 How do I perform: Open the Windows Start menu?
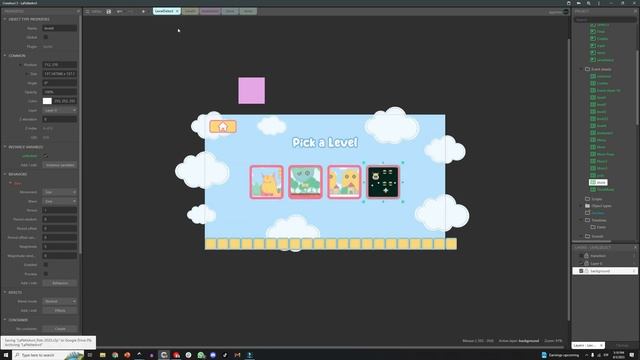pos(6,355)
